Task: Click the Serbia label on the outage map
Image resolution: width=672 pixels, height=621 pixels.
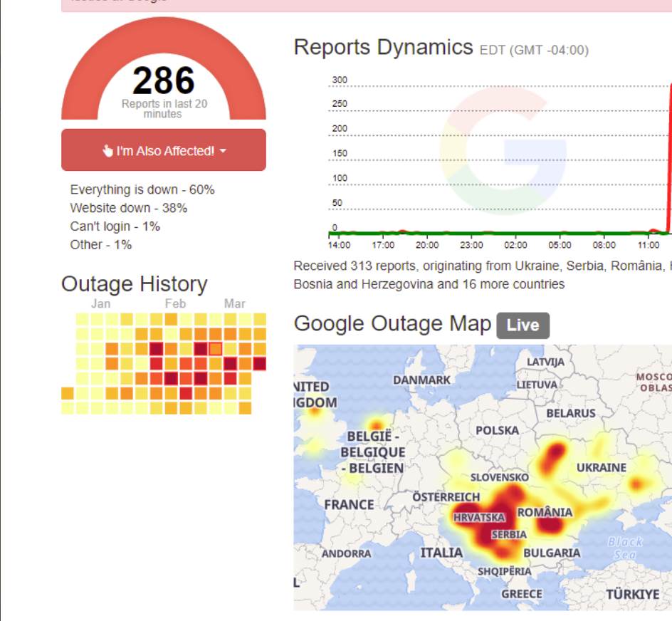Action: click(x=510, y=534)
